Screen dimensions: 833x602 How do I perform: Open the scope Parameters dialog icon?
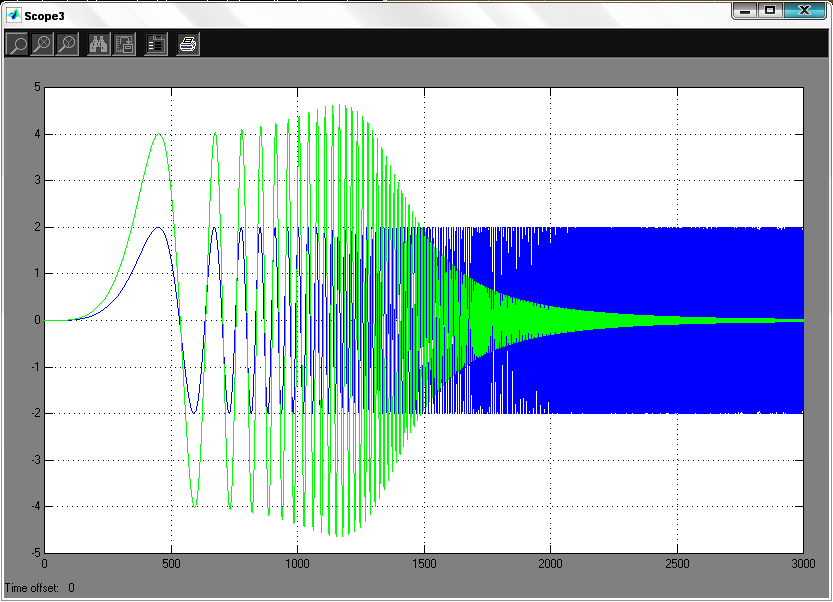coord(156,45)
